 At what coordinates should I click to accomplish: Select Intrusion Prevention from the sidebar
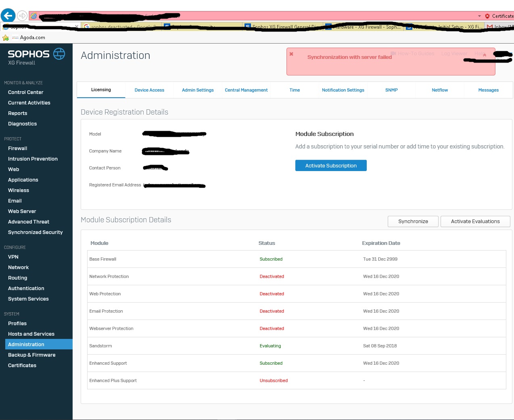click(x=33, y=159)
